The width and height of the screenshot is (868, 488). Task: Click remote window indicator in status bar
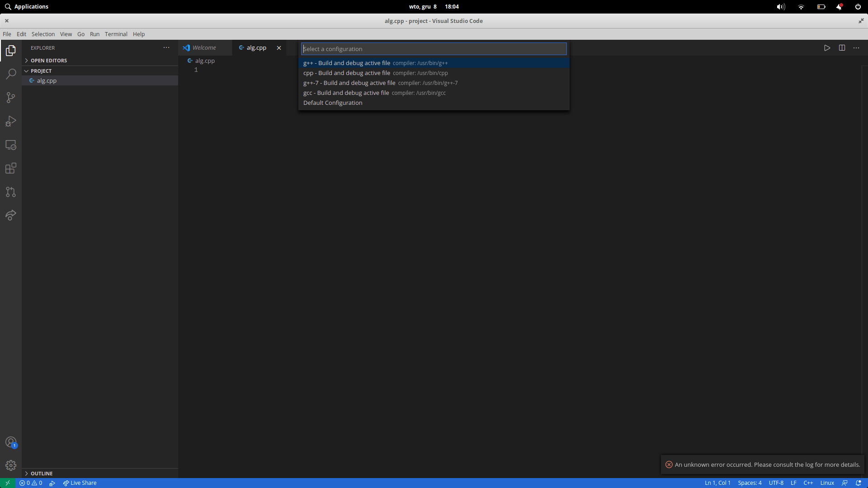click(8, 483)
